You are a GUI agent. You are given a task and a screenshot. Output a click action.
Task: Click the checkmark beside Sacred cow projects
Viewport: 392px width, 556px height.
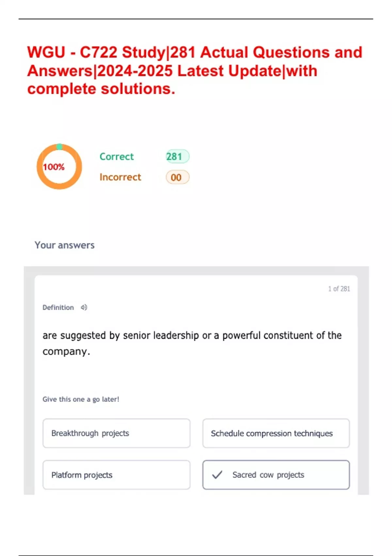pyautogui.click(x=217, y=475)
